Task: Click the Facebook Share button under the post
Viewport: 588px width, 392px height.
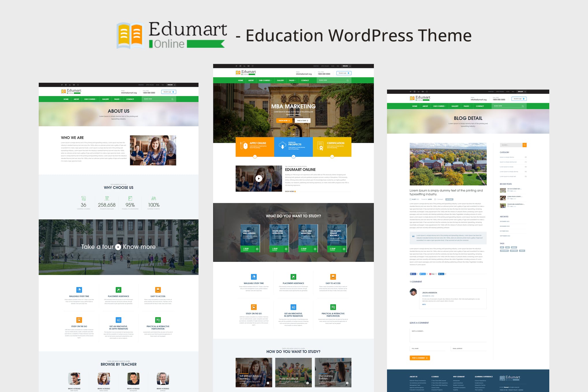Action: (413, 274)
